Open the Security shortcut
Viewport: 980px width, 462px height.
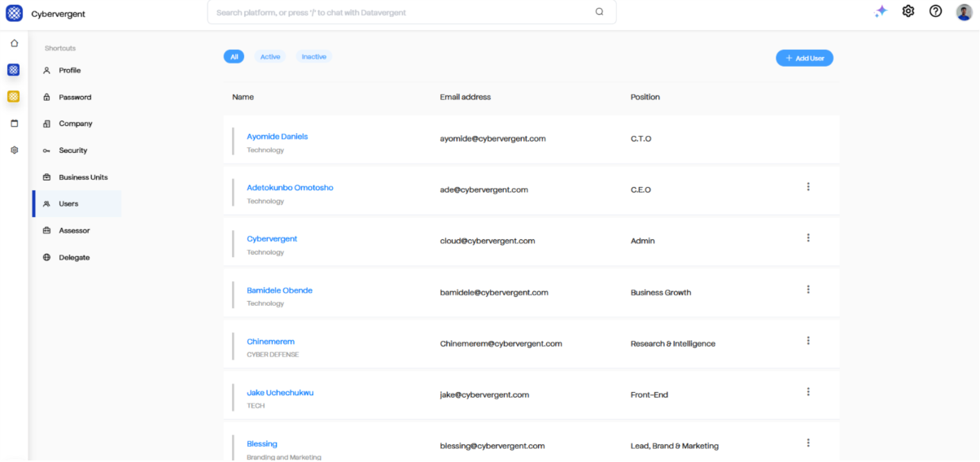(x=72, y=150)
